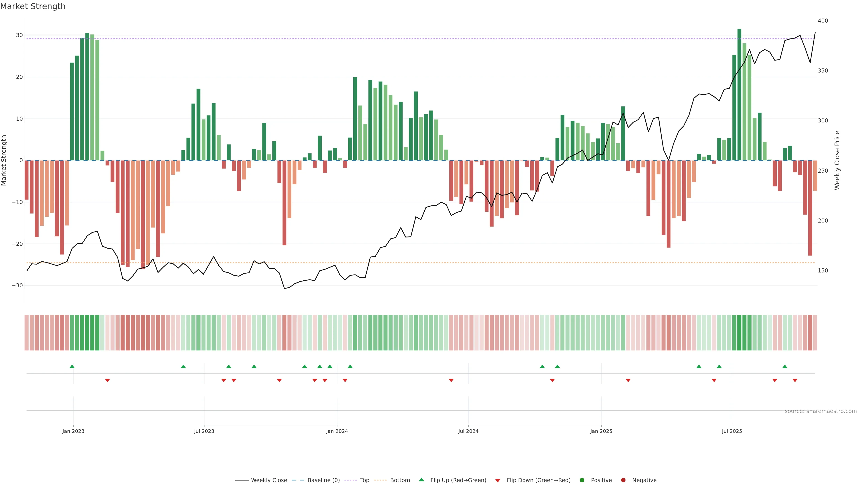868x488 pixels.
Task: Click the Jan 2024 x-axis label
Action: (337, 431)
